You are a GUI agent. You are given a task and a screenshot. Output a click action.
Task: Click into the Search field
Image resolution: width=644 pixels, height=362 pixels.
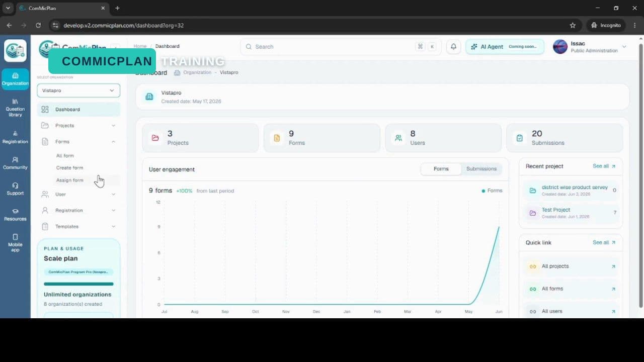(341, 47)
